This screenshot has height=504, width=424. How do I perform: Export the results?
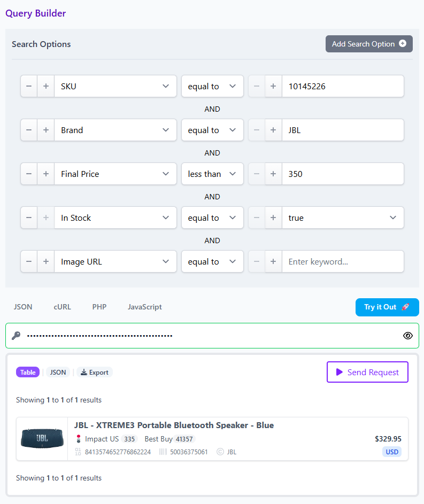(x=95, y=372)
